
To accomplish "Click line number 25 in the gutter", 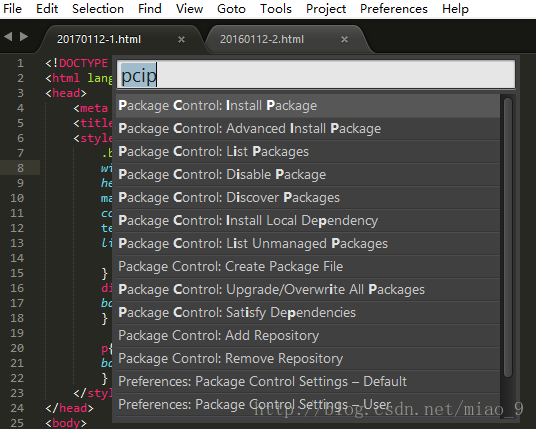I will click(17, 423).
